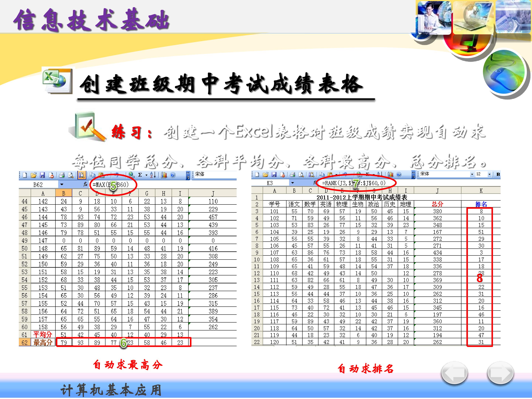Image resolution: width=532 pixels, height=399 pixels.
Task: Open the B62 name box dropdown arrow
Action: (x=62, y=185)
